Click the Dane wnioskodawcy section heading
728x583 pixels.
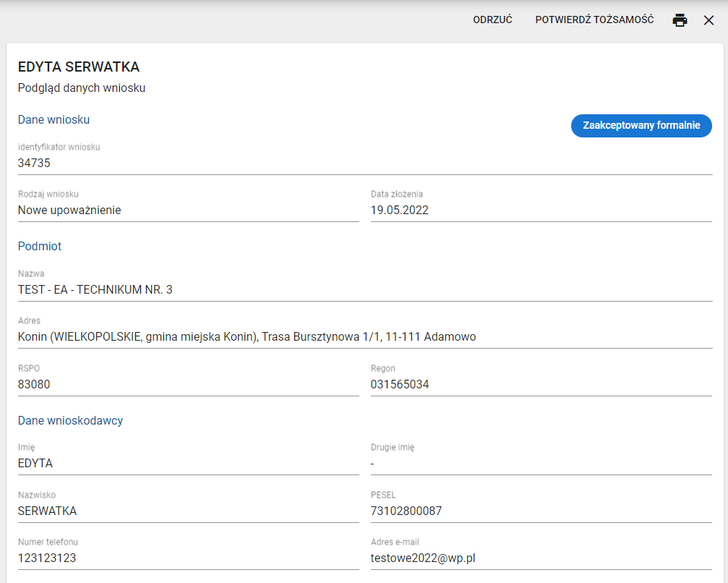tap(70, 421)
